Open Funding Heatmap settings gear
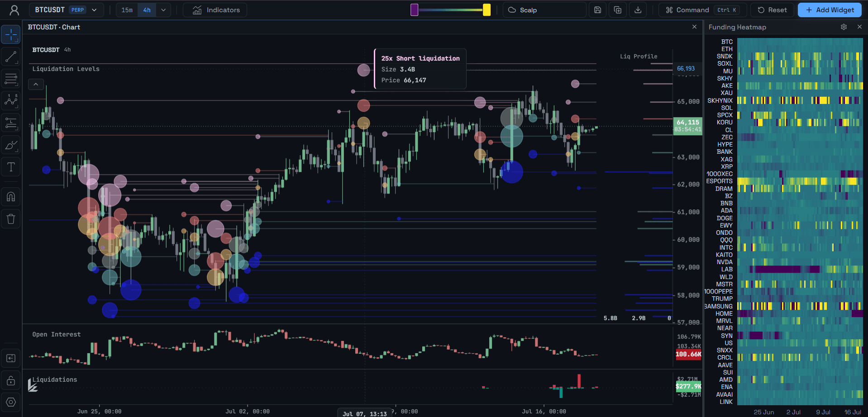 click(x=844, y=27)
